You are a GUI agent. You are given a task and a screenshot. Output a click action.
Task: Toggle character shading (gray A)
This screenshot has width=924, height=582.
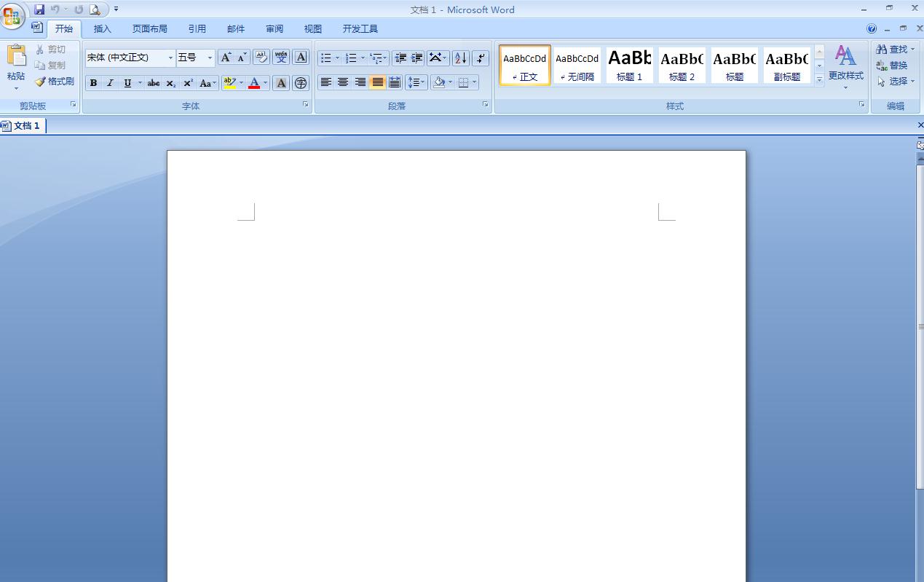coord(281,83)
